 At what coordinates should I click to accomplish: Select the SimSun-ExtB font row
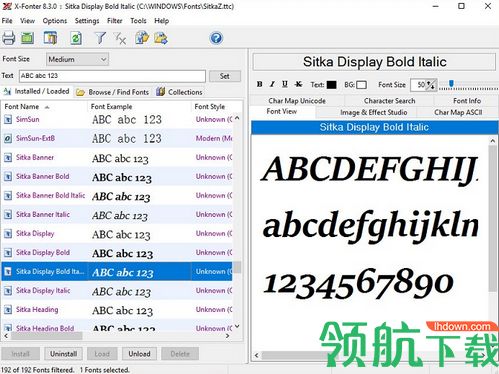117,138
